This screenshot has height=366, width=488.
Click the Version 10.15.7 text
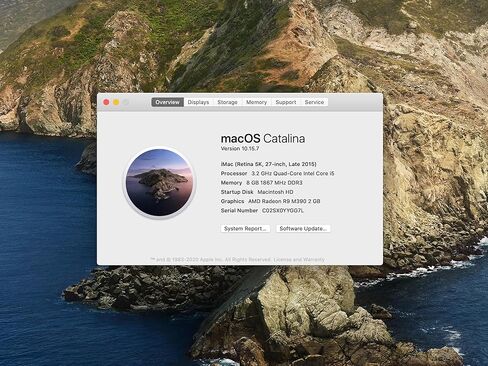pos(240,149)
